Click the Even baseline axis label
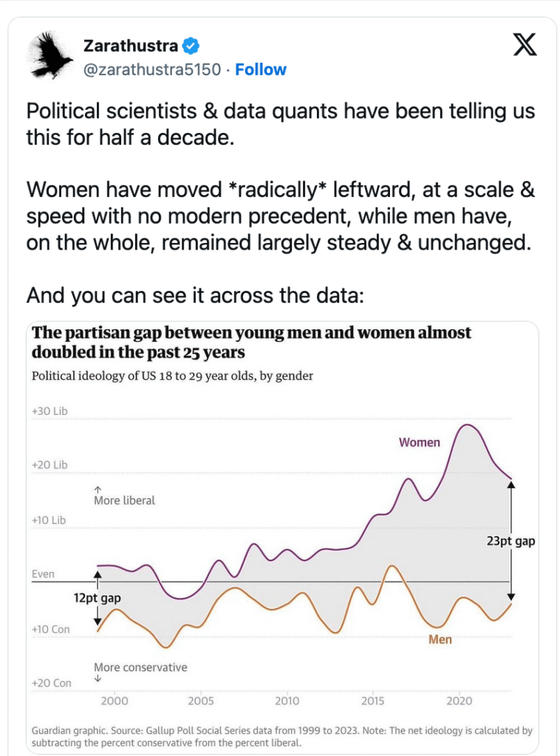The width and height of the screenshot is (560, 756). 43,574
